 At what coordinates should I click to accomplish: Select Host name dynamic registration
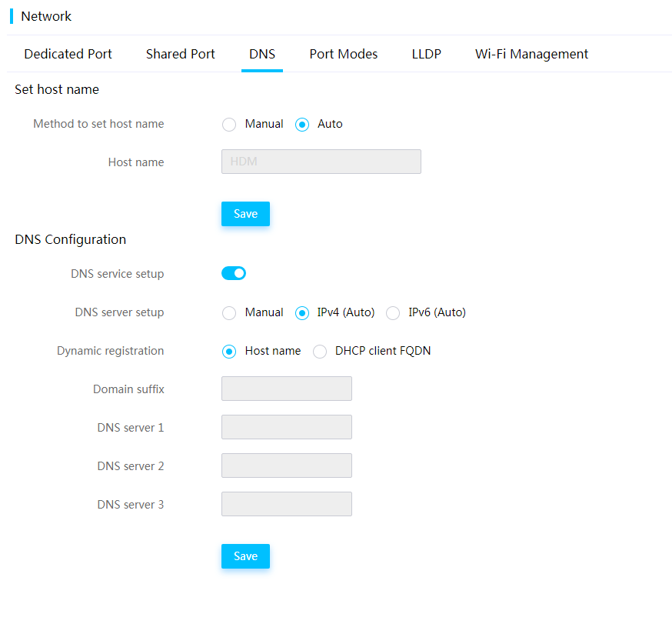[x=229, y=352]
